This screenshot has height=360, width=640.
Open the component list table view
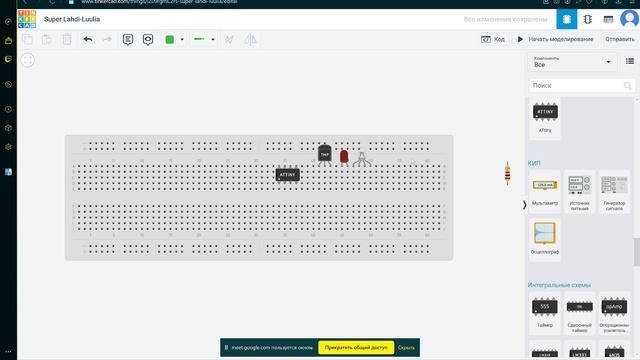(608, 19)
